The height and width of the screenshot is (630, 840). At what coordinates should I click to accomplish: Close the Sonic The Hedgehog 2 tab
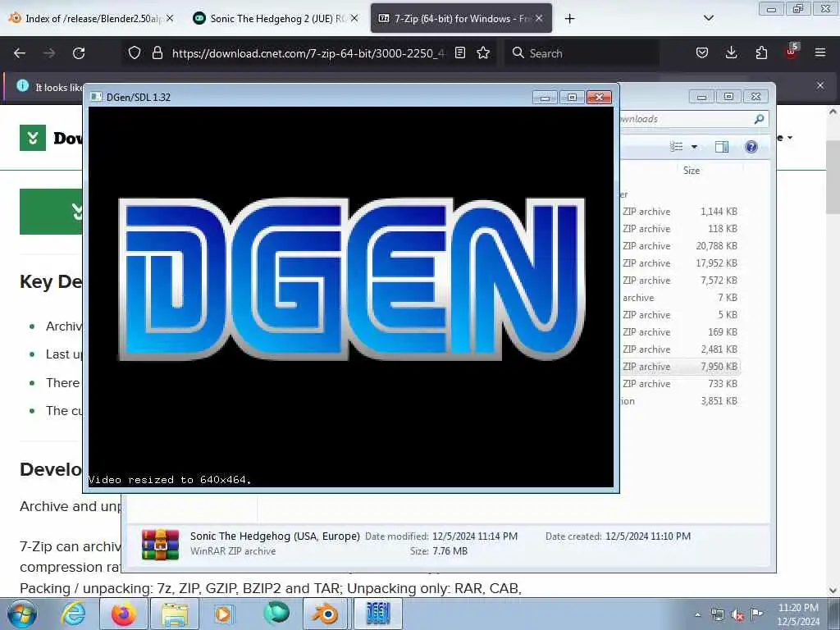[354, 19]
